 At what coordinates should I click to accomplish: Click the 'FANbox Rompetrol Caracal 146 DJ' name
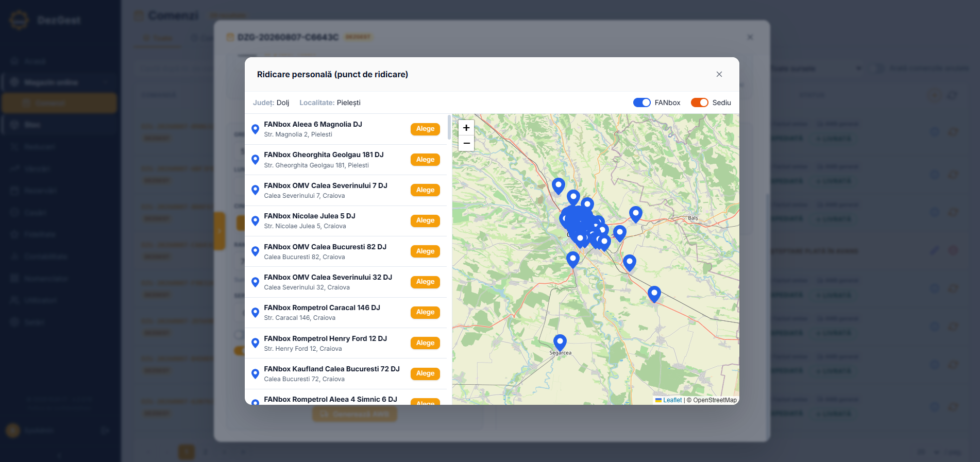click(322, 307)
